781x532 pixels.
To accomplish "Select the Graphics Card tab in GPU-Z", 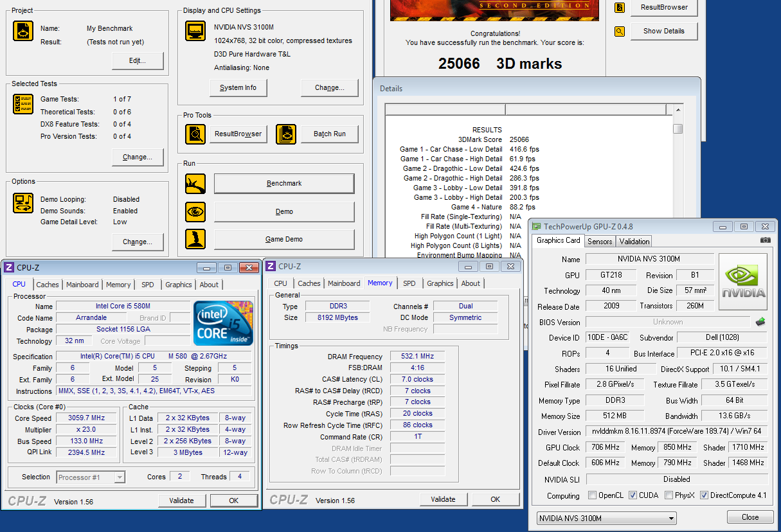I will pyautogui.click(x=559, y=240).
